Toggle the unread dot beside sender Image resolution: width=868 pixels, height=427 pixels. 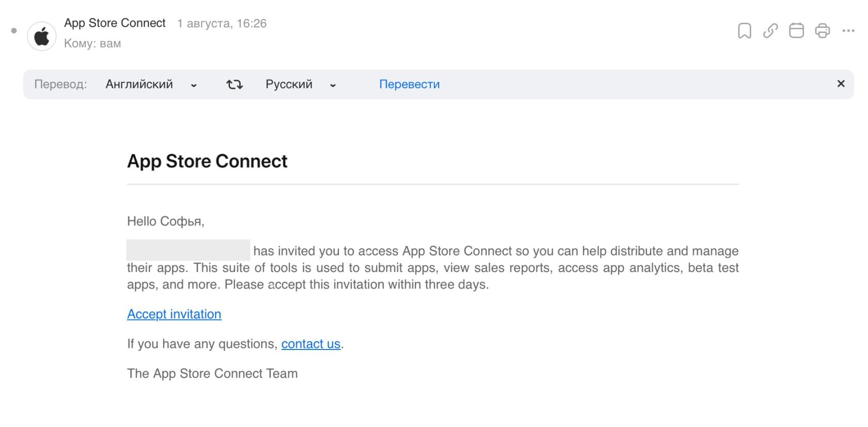[x=14, y=31]
